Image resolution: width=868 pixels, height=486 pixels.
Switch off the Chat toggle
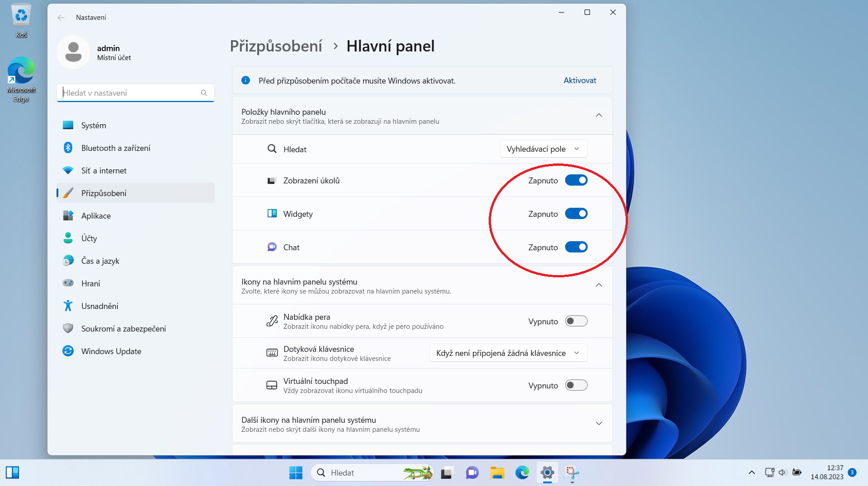576,247
